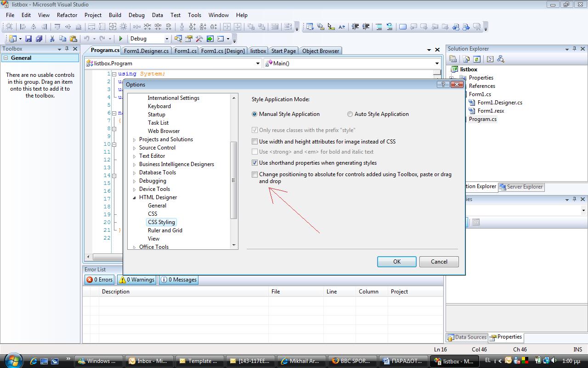The width and height of the screenshot is (588, 368).
Task: Click the View Class Diagram icon in Solution Explorer
Action: click(x=501, y=59)
